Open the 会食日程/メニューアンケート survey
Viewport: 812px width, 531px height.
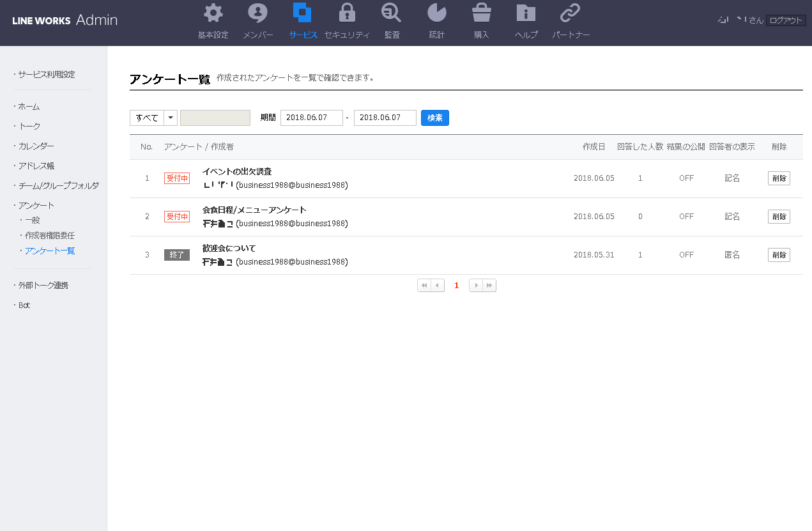point(254,210)
